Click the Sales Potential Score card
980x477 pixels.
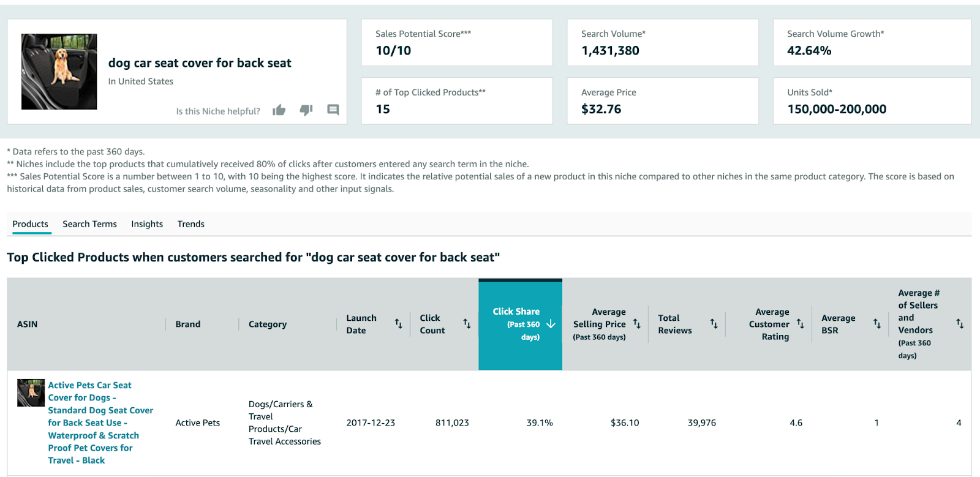point(457,42)
